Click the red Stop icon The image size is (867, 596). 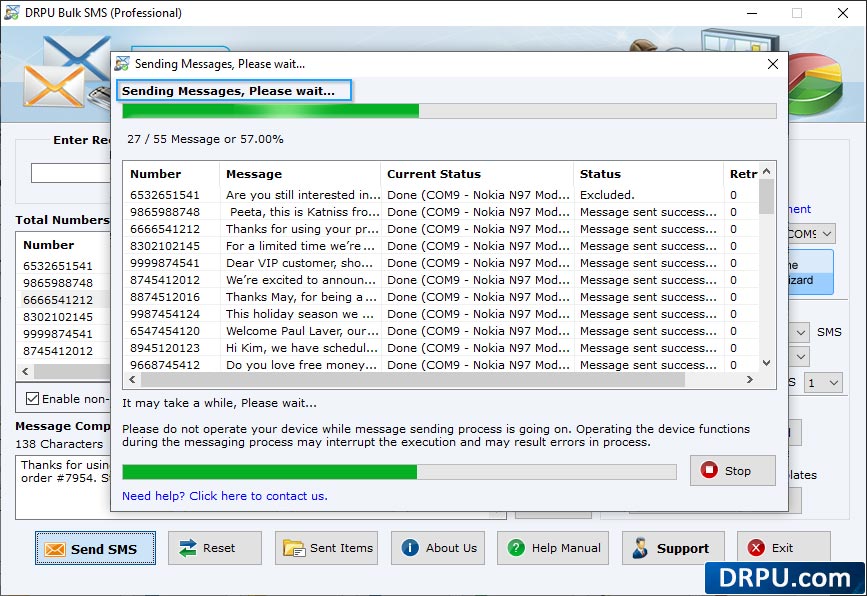tap(709, 470)
